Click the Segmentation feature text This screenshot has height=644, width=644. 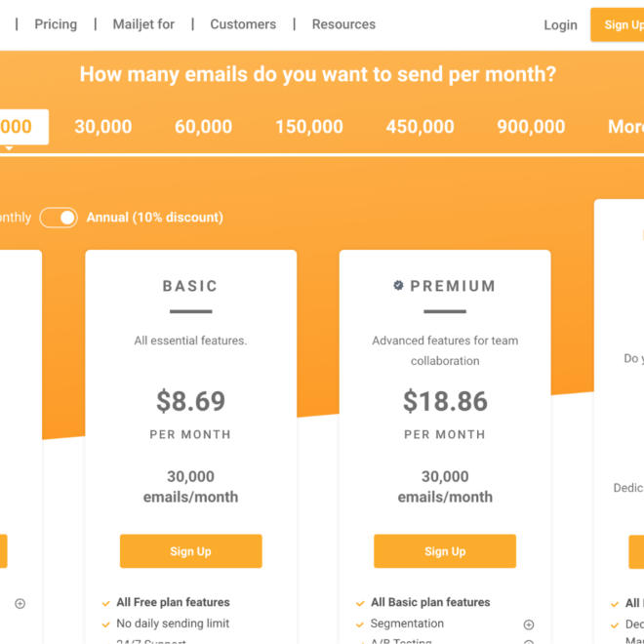point(407,624)
